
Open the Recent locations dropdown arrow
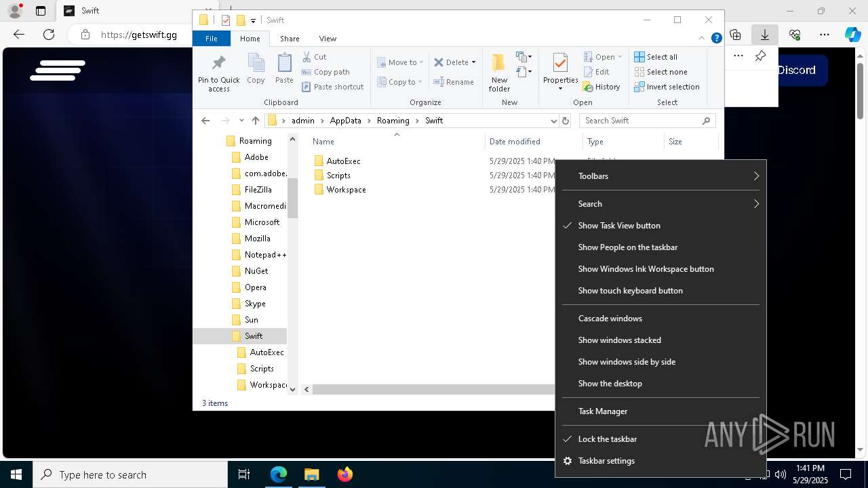coord(241,121)
